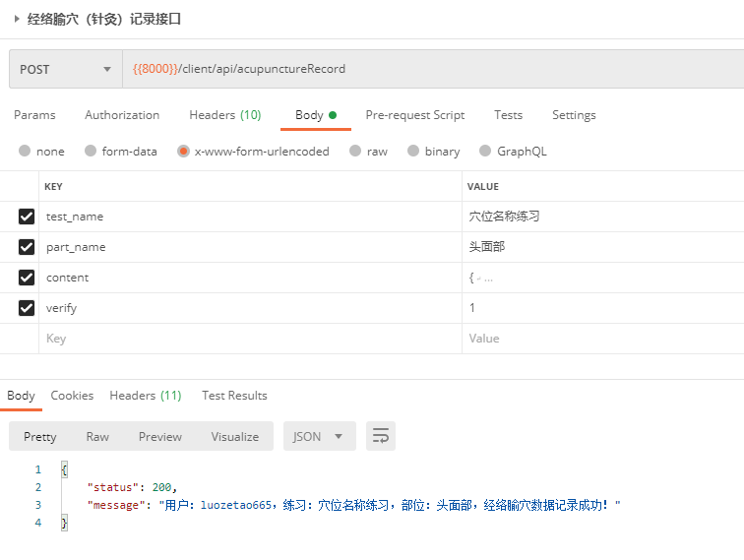Image resolution: width=744 pixels, height=560 pixels.
Task: Disable the content parameter checkbox
Action: (x=27, y=278)
